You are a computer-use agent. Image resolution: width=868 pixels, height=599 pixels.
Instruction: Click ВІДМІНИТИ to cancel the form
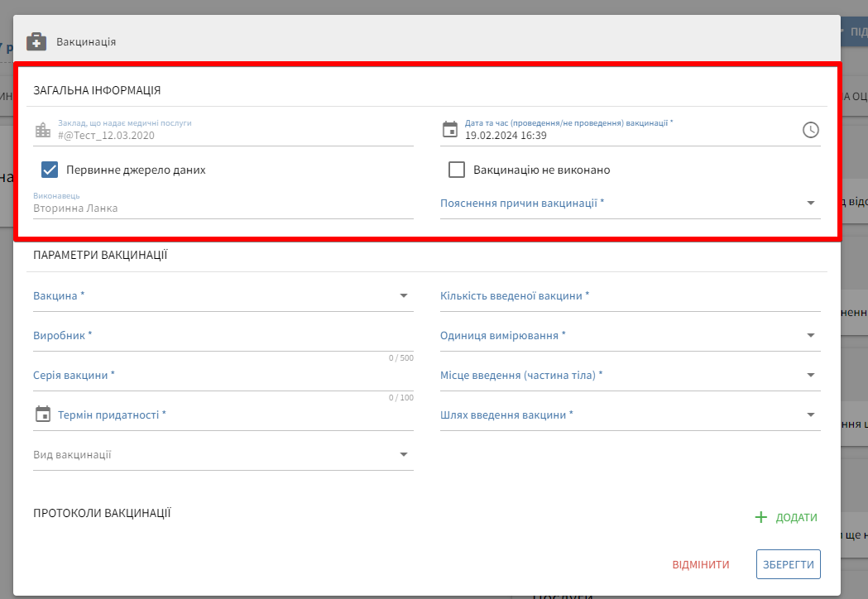coord(701,564)
